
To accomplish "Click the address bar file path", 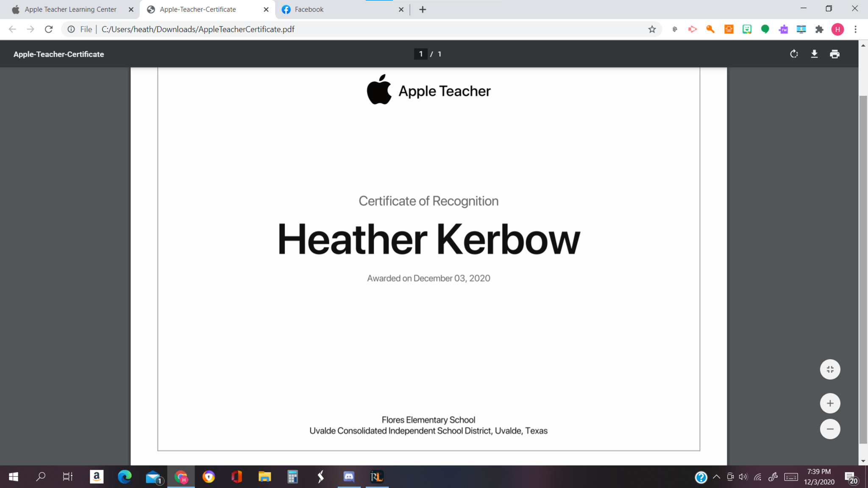I will 198,29.
